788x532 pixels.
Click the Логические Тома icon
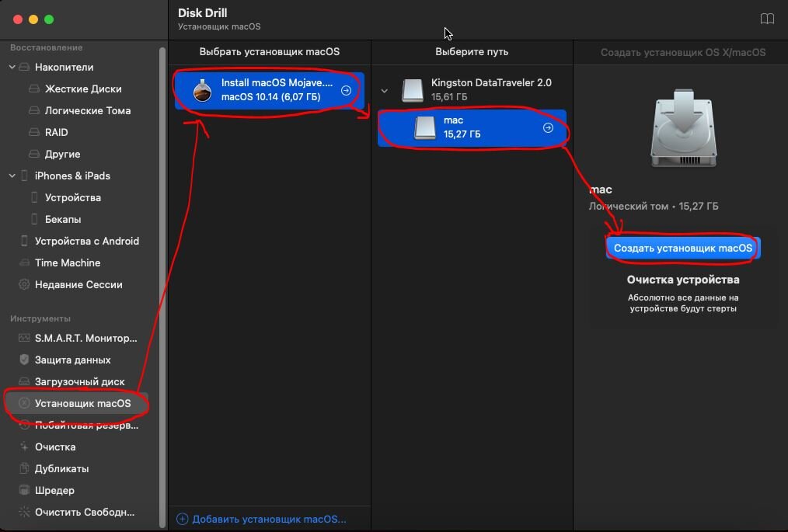coord(34,110)
